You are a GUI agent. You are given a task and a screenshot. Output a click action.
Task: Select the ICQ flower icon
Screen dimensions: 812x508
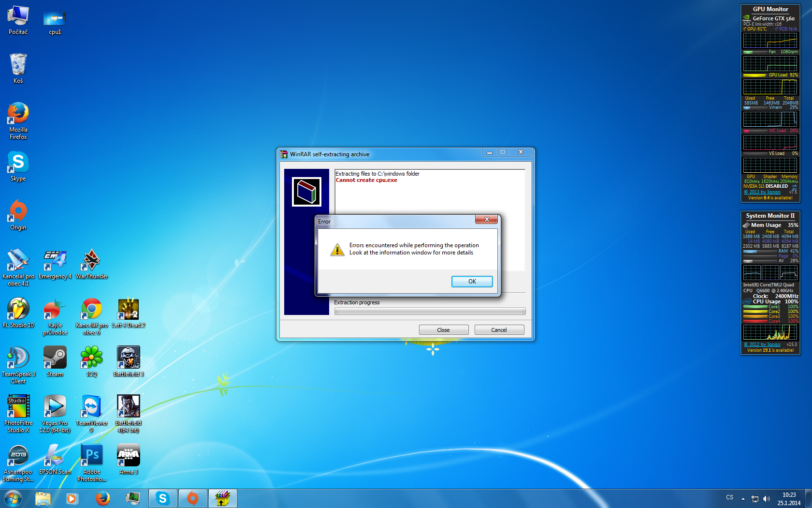pyautogui.click(x=91, y=362)
